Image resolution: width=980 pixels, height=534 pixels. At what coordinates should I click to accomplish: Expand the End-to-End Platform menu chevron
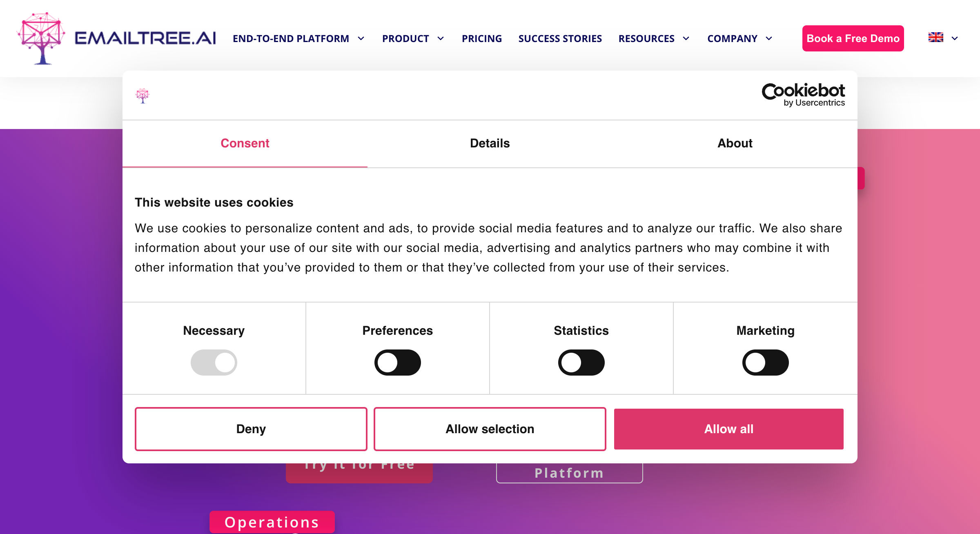tap(361, 38)
